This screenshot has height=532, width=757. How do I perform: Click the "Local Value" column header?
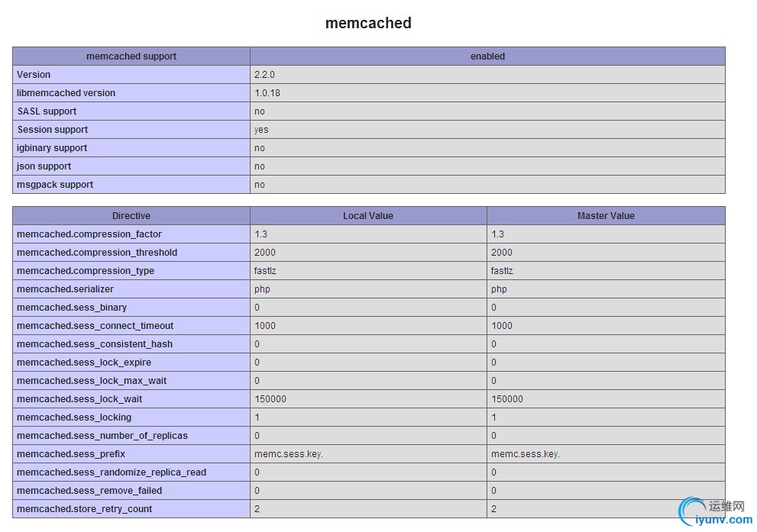pos(368,216)
